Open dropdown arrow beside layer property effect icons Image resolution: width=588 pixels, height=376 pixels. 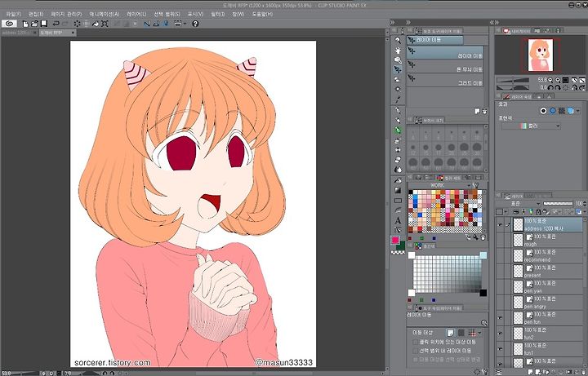(578, 111)
